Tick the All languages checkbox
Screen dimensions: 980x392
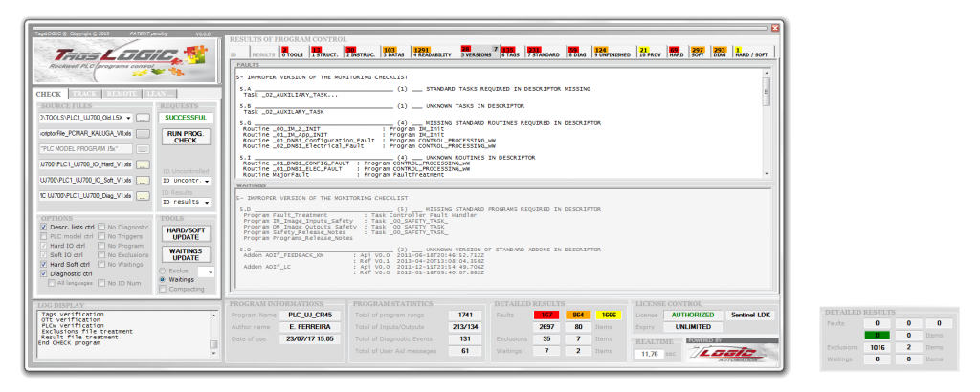(x=52, y=283)
